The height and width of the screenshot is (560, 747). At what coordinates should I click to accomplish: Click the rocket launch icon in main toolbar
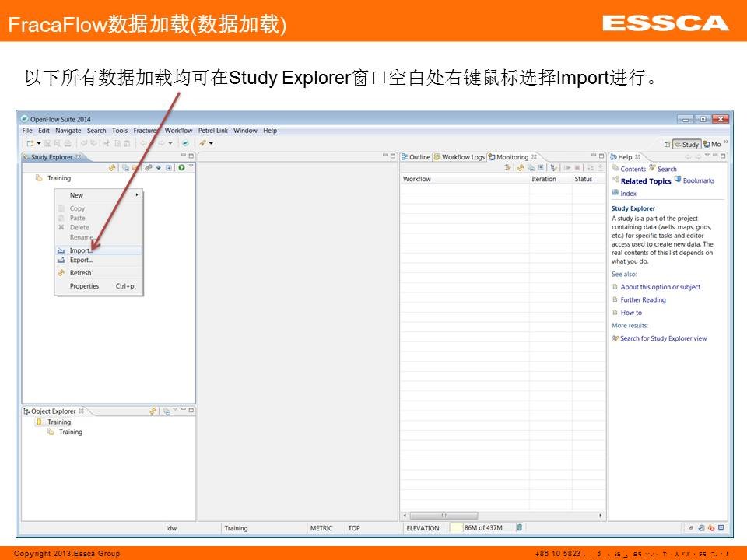click(202, 143)
